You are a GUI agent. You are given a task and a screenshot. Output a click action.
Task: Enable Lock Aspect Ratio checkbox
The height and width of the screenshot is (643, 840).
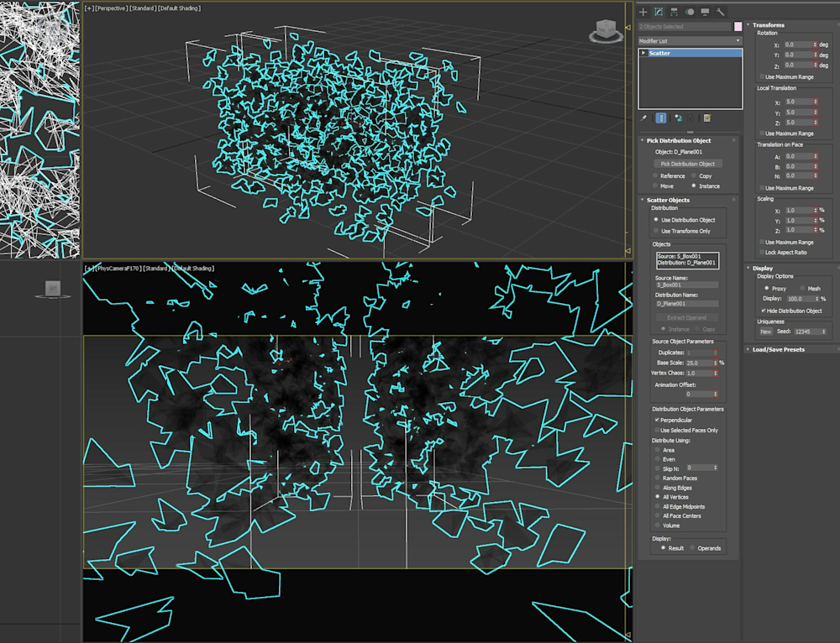coord(762,252)
